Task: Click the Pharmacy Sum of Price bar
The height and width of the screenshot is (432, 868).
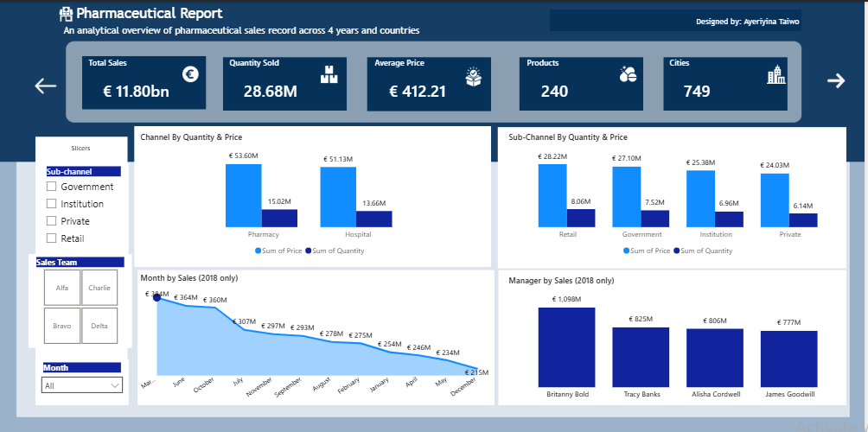Action: [x=244, y=195]
